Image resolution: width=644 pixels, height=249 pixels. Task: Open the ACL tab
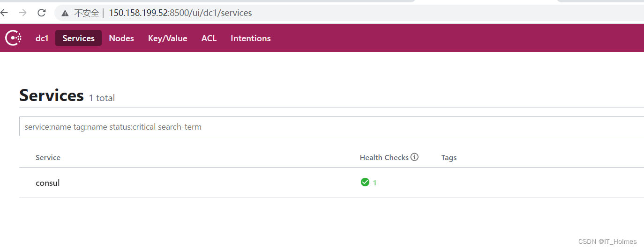click(209, 38)
